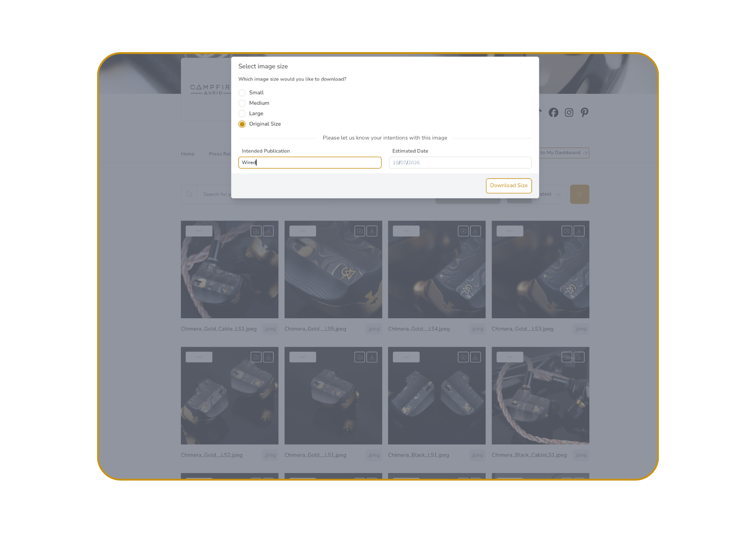Select the Medium image size option
This screenshot has width=756, height=534.
242,103
